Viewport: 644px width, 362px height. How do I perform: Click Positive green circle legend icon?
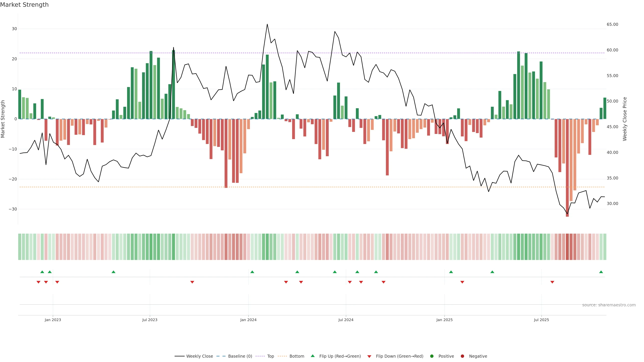[x=432, y=356]
